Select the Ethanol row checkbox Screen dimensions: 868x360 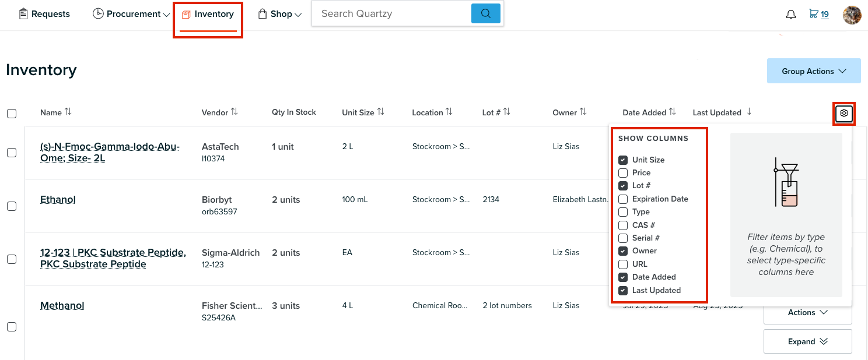[x=12, y=206]
